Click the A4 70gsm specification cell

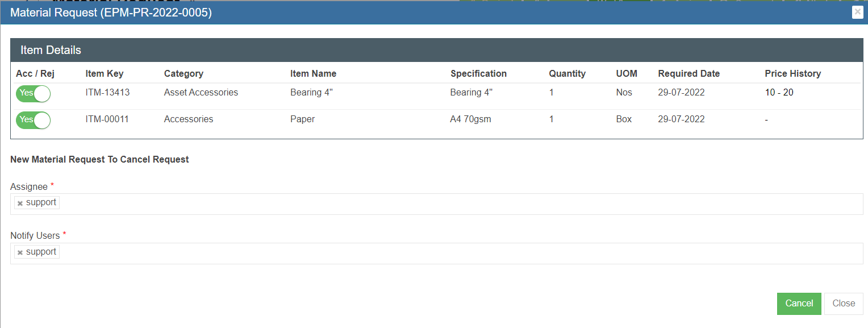tap(470, 119)
